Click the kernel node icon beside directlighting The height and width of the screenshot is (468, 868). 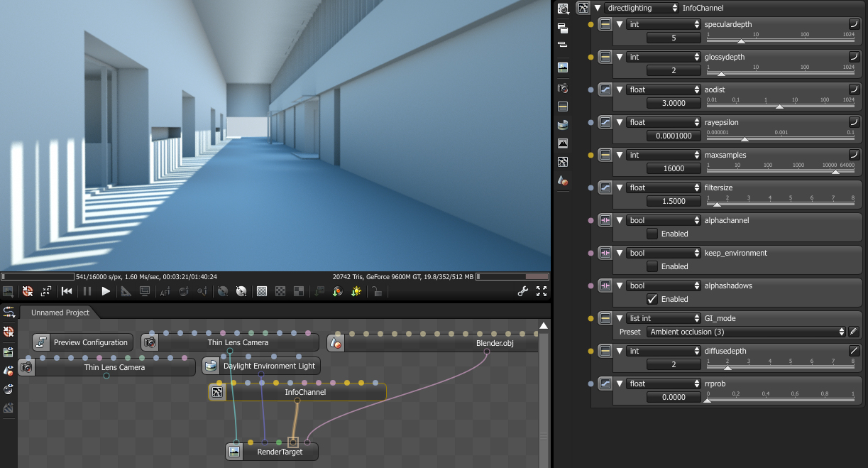pyautogui.click(x=583, y=8)
